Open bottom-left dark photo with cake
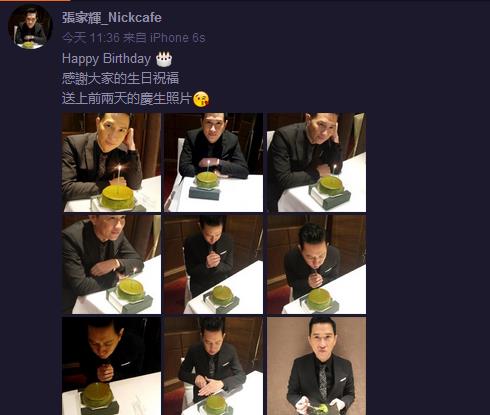Viewport: 490px width, 415px height. (x=111, y=366)
